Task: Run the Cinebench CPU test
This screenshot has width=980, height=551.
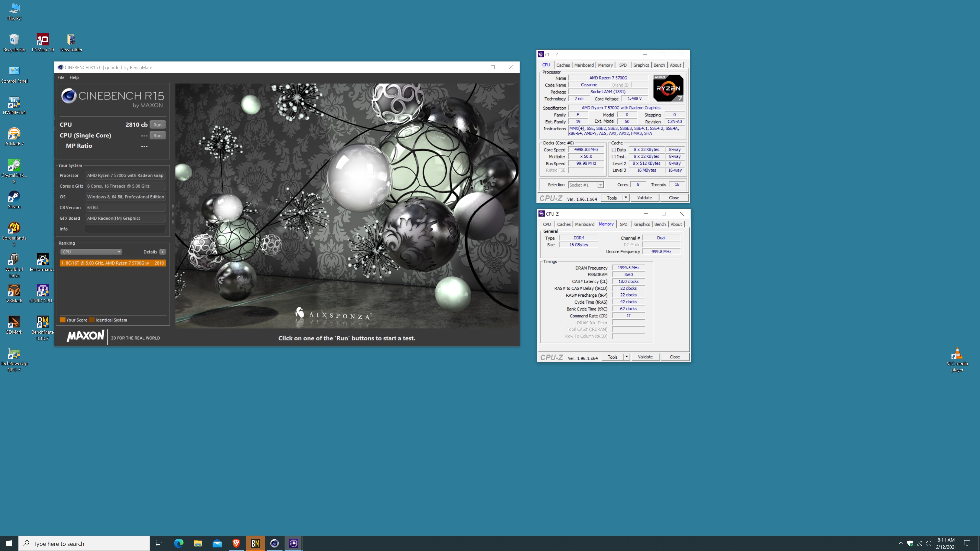Action: coord(157,125)
